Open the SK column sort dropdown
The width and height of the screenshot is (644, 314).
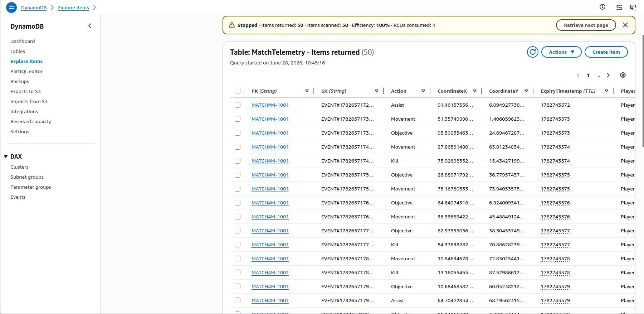coord(377,91)
